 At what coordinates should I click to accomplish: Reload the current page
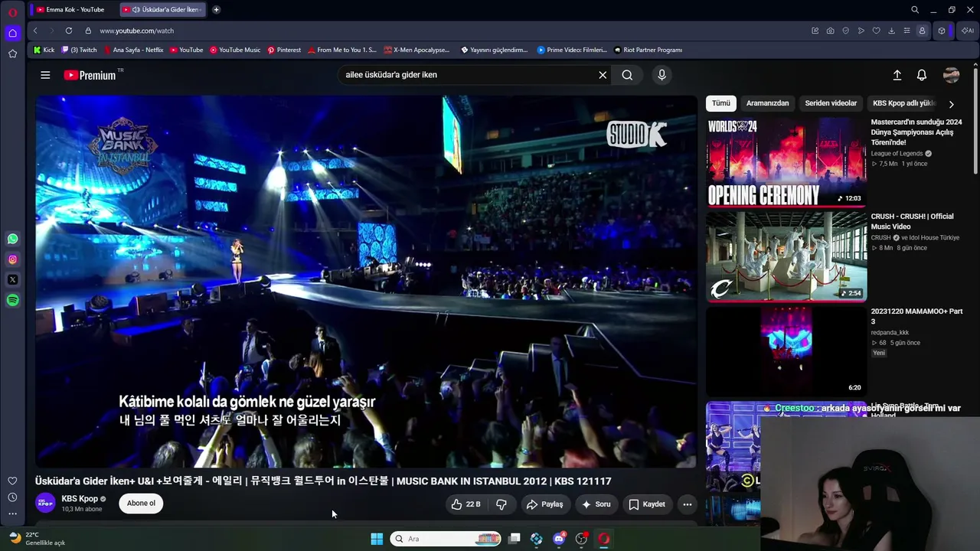[69, 31]
